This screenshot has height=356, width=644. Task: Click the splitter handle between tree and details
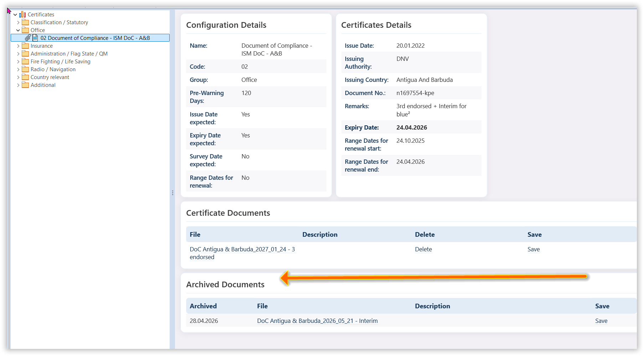click(x=172, y=193)
